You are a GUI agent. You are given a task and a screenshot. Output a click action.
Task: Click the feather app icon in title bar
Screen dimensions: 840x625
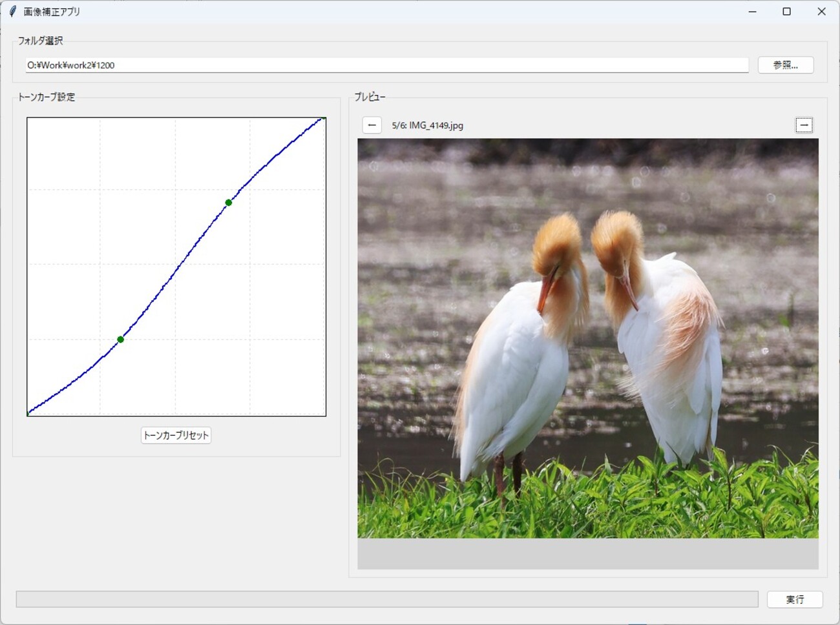click(12, 12)
